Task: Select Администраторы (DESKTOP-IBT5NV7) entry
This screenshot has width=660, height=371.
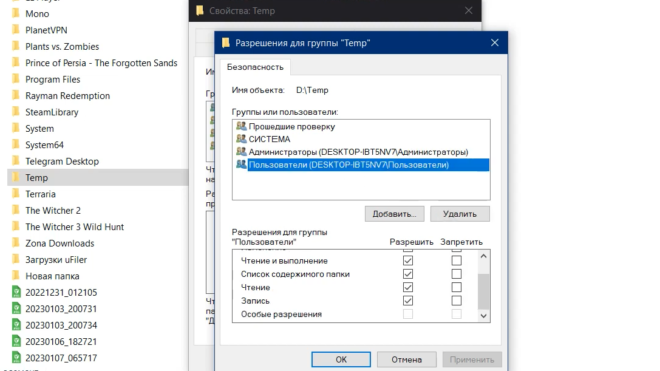Action: (x=358, y=152)
